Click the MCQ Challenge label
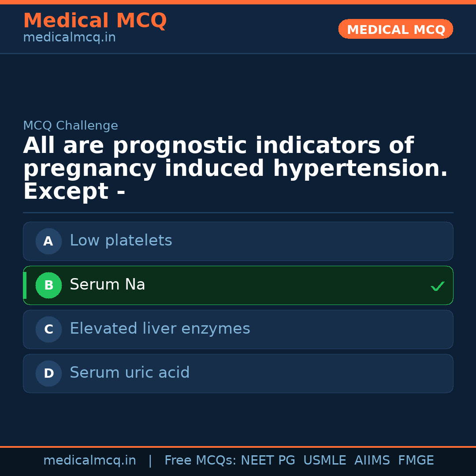The width and height of the screenshot is (476, 476). [71, 126]
